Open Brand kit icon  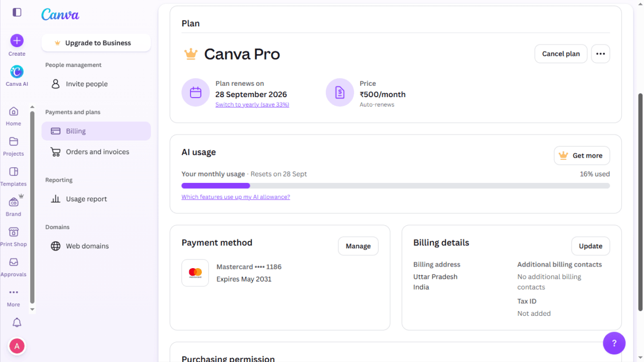coord(14,202)
